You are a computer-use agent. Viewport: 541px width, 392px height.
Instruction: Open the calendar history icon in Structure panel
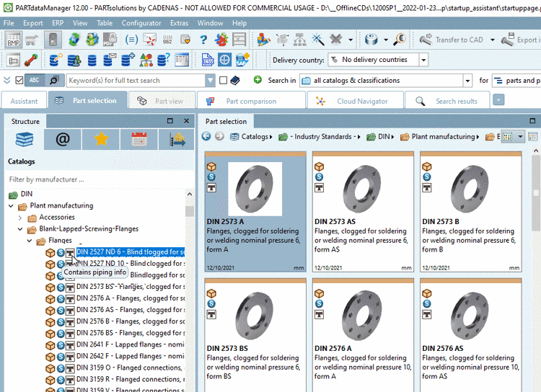139,140
